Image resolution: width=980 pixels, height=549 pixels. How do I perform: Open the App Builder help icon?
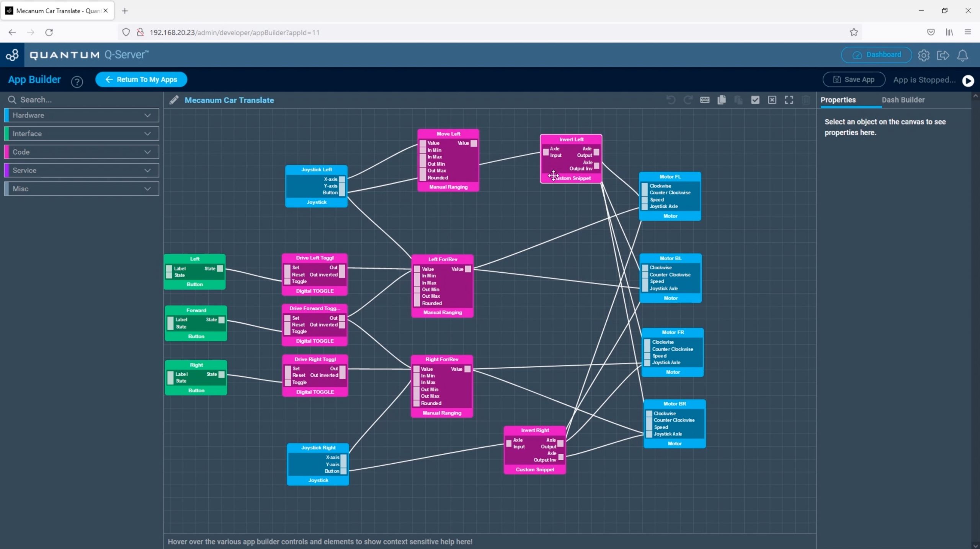point(77,81)
